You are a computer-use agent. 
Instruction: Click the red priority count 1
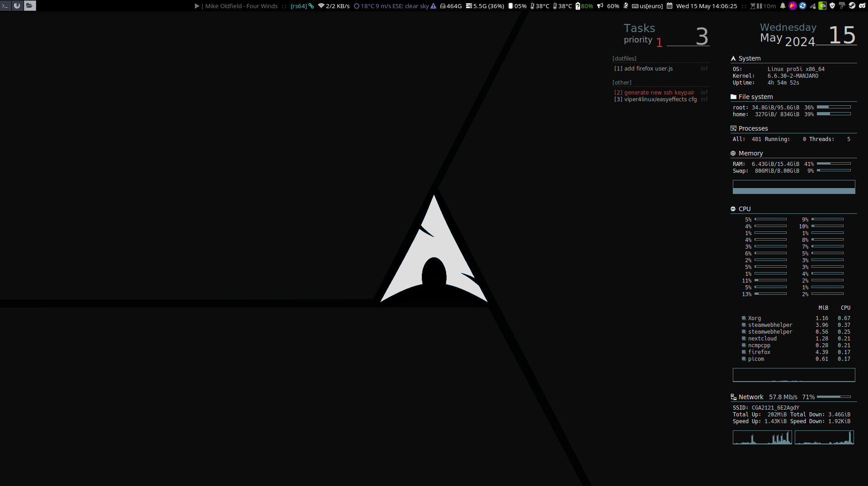(x=659, y=42)
